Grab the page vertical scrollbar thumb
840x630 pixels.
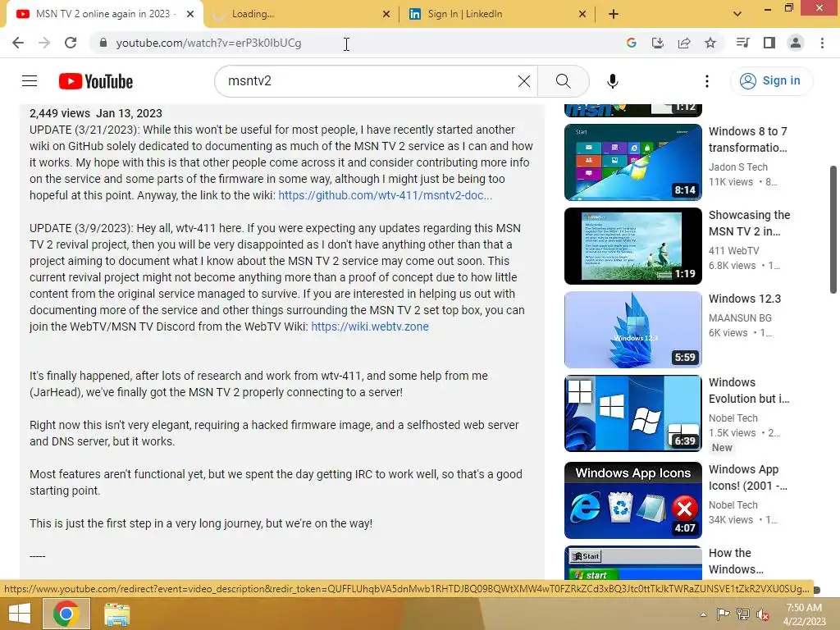tap(833, 230)
